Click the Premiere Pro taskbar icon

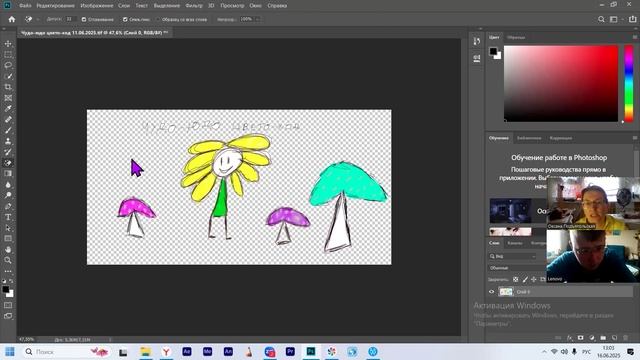pos(290,351)
